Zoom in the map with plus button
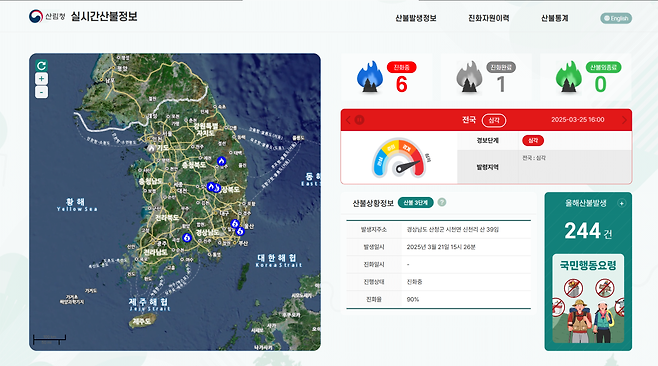 [x=41, y=78]
